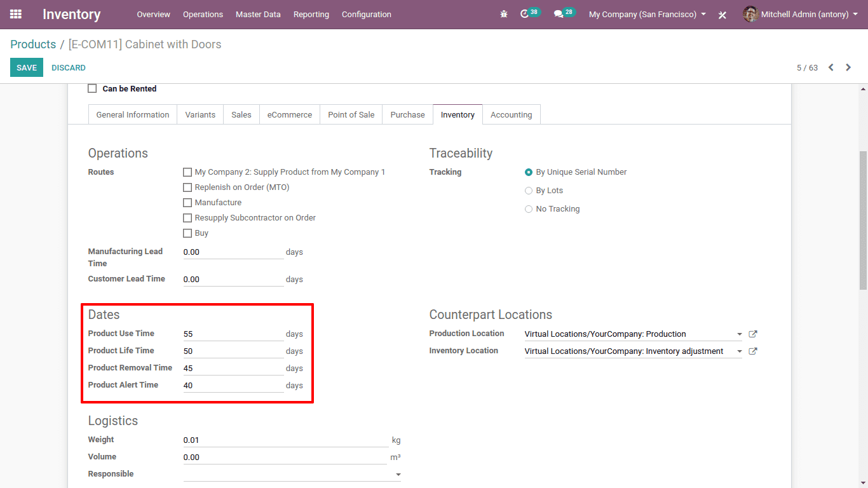The width and height of the screenshot is (868, 488).
Task: Switch to the eCommerce tab
Action: point(290,114)
